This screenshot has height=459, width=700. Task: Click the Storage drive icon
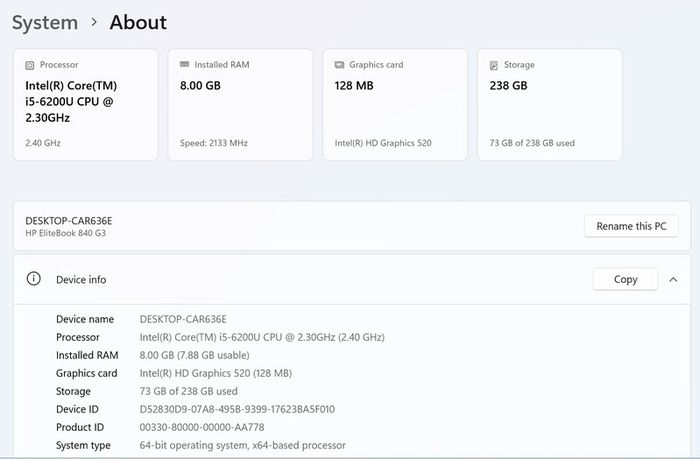pyautogui.click(x=494, y=65)
